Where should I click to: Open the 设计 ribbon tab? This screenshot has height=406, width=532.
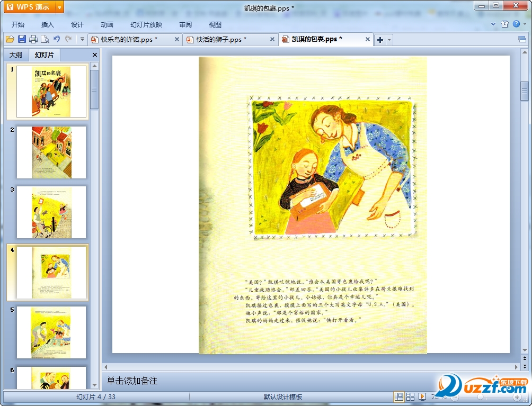point(77,25)
